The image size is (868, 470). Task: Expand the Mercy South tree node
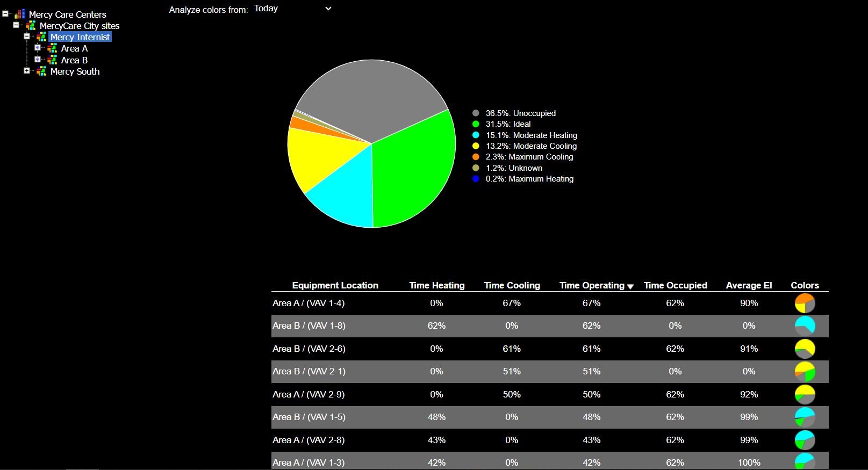pyautogui.click(x=27, y=70)
